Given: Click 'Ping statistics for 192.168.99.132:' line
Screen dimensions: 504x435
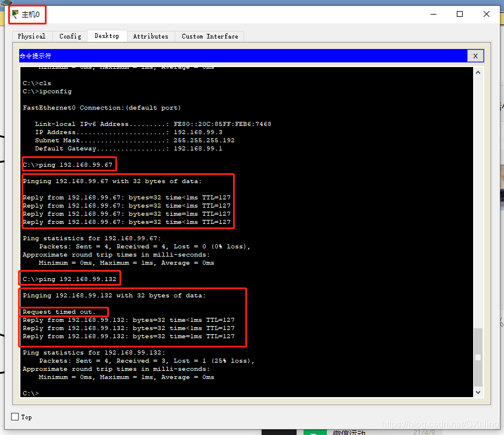Looking at the screenshot, I should (x=94, y=353).
